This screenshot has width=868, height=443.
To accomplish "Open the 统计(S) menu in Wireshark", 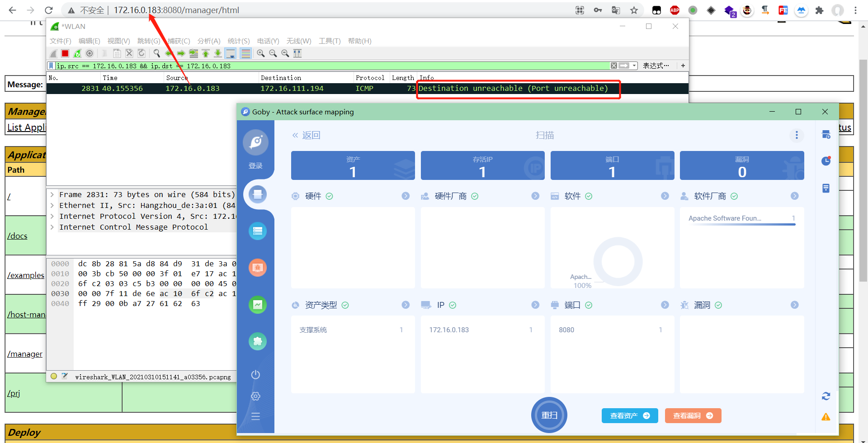I will pyautogui.click(x=239, y=41).
